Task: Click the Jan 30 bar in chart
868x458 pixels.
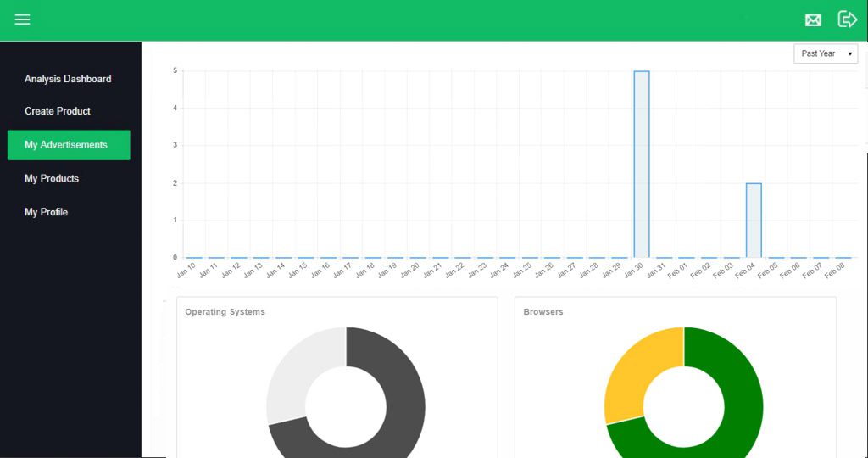Action: (x=641, y=165)
